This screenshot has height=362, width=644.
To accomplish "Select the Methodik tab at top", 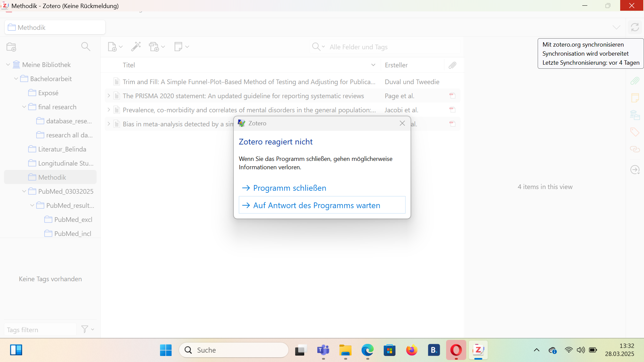I will click(55, 27).
